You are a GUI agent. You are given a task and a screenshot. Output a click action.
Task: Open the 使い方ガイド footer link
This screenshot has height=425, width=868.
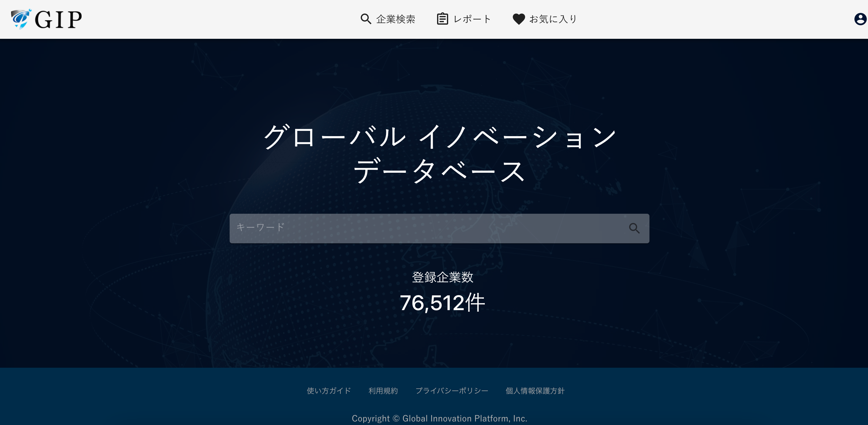pyautogui.click(x=328, y=391)
